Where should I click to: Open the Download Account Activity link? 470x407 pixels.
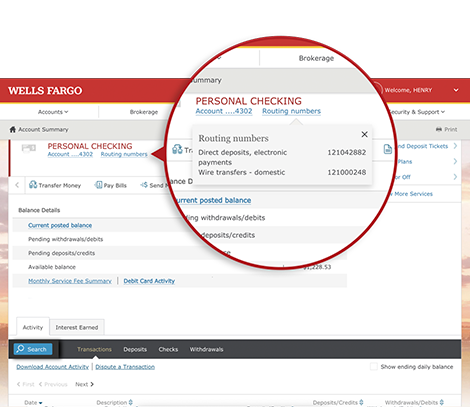(x=53, y=367)
